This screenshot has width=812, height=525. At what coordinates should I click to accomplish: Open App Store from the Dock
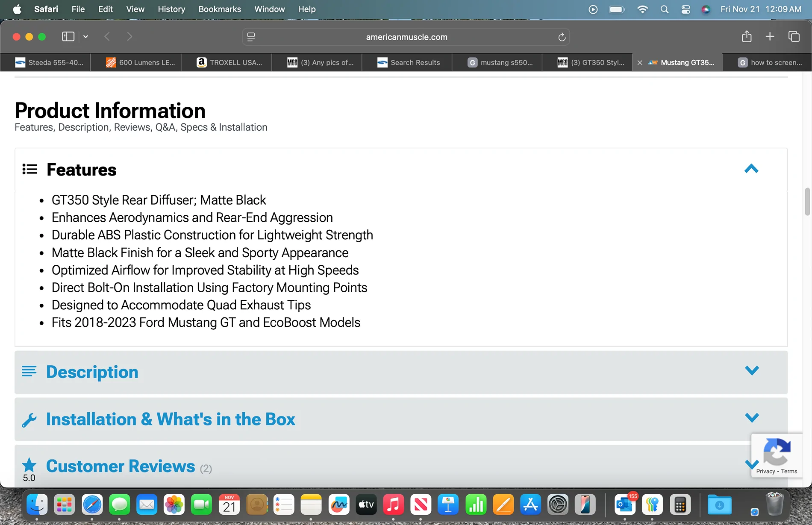pyautogui.click(x=530, y=505)
